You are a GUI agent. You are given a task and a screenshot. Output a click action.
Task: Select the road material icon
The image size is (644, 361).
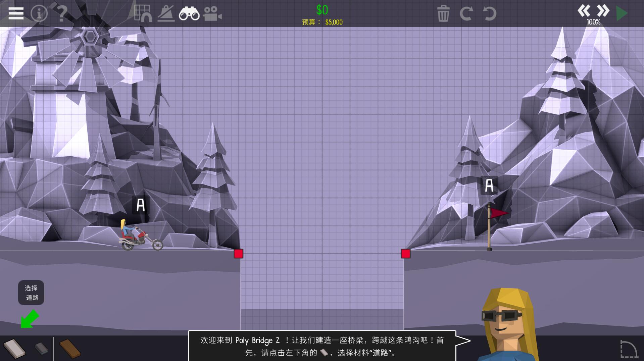14,349
